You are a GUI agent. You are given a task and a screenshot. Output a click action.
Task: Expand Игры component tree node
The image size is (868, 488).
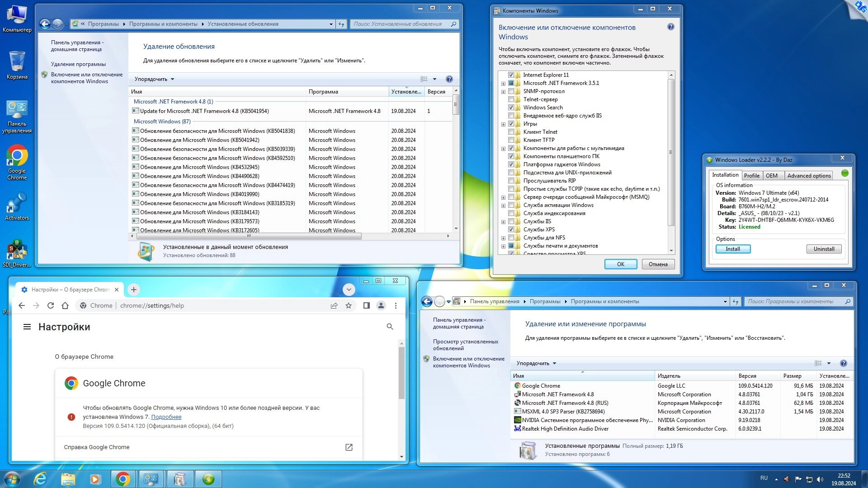pyautogui.click(x=503, y=124)
